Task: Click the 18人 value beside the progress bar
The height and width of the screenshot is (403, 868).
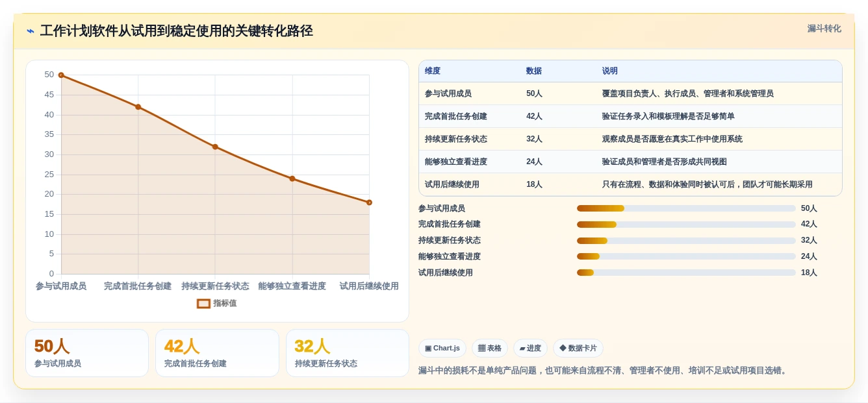Action: tap(809, 273)
